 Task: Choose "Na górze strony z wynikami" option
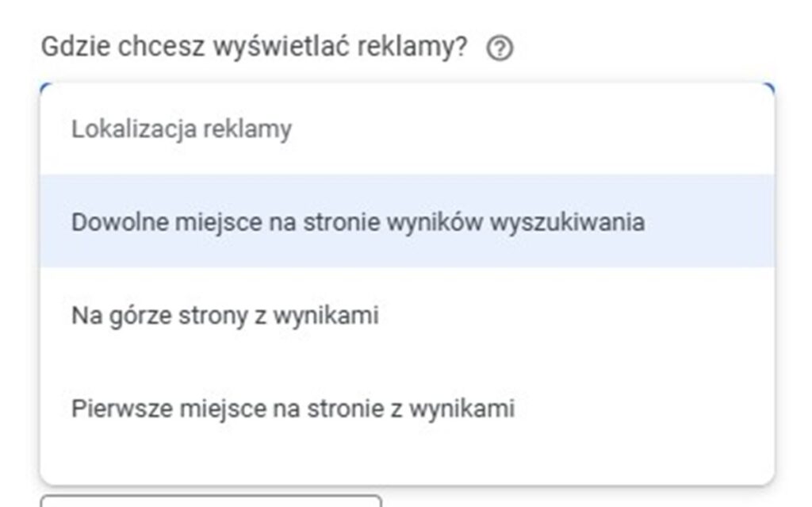click(407, 315)
